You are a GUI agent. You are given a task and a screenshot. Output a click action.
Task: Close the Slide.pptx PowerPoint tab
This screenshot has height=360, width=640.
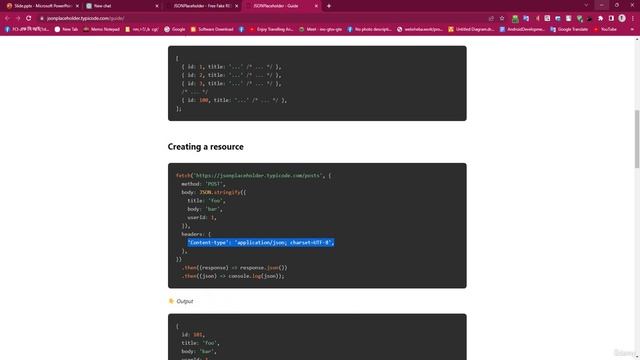pos(77,6)
